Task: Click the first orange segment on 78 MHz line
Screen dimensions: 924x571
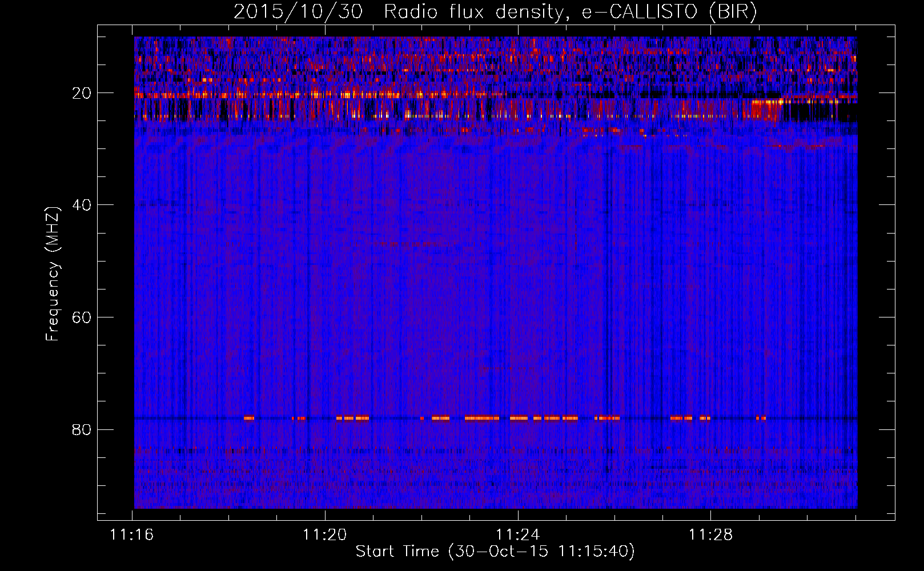Action: click(x=248, y=418)
